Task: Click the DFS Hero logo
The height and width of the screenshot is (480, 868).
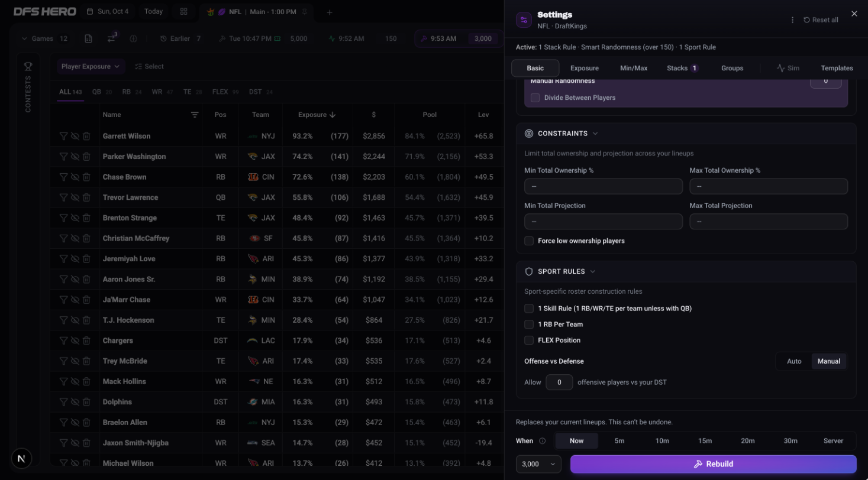Action: (x=44, y=11)
